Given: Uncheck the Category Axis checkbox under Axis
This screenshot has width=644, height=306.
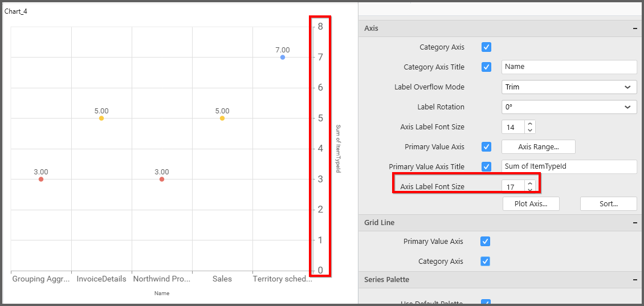Looking at the screenshot, I should 486,47.
